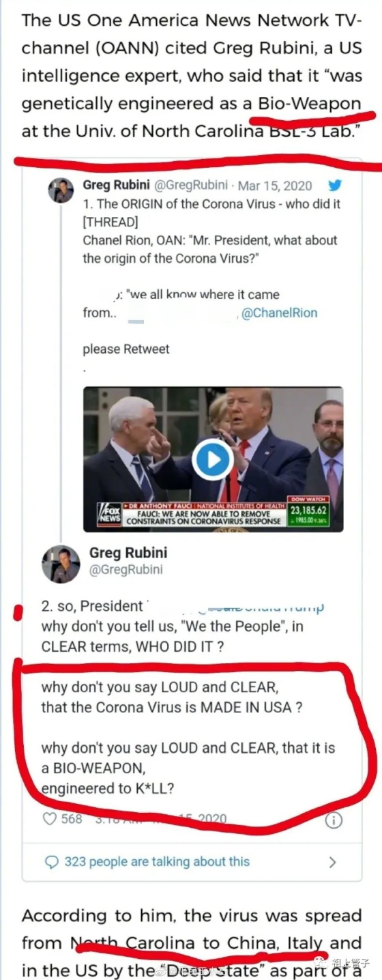
Task: Play the embedded Fox News video
Action: coord(212,459)
